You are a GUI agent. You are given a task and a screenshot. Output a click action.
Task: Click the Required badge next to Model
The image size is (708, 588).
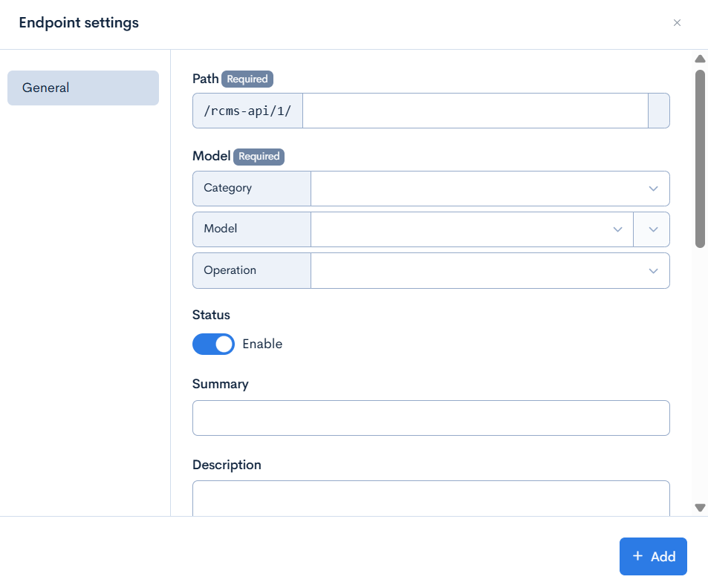(259, 157)
